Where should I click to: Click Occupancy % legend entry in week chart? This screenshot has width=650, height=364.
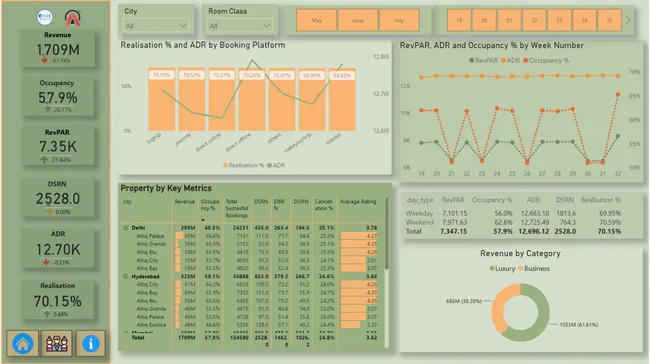point(546,61)
